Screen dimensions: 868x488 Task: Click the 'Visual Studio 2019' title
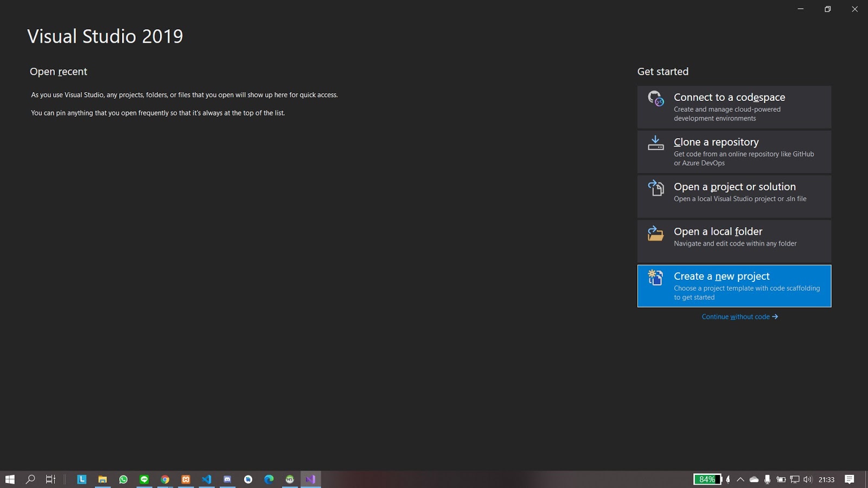105,36
